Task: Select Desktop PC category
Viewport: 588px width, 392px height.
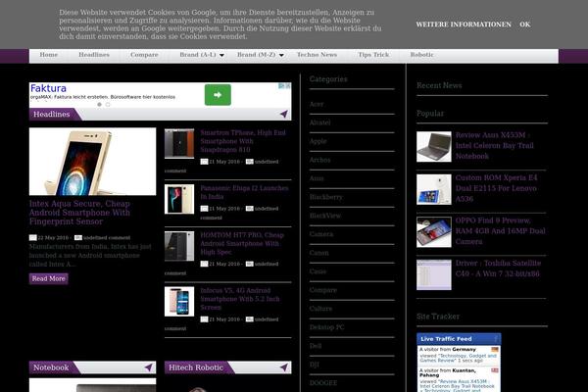Action: 326,327
